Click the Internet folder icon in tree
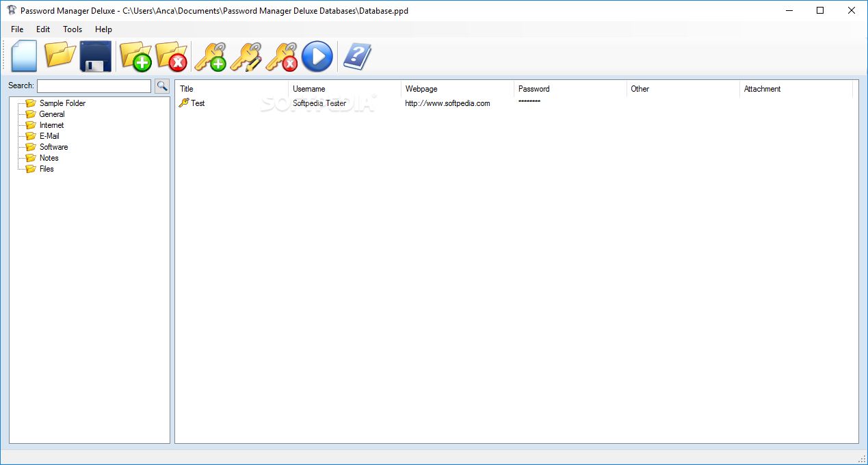 31,125
